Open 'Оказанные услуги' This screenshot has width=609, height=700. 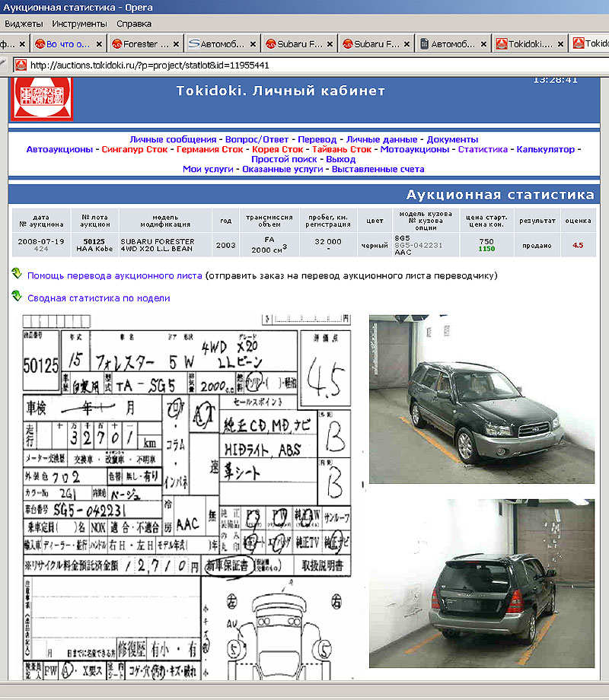point(282,169)
